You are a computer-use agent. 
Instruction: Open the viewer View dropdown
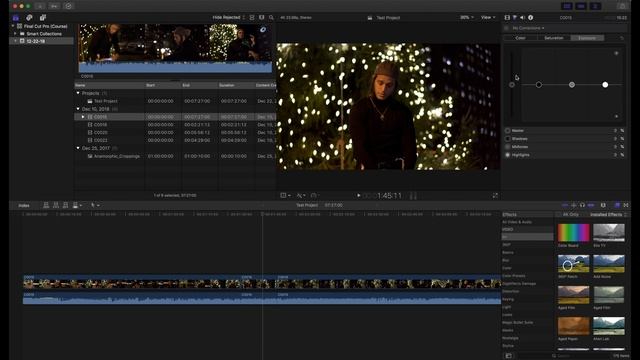(x=488, y=18)
